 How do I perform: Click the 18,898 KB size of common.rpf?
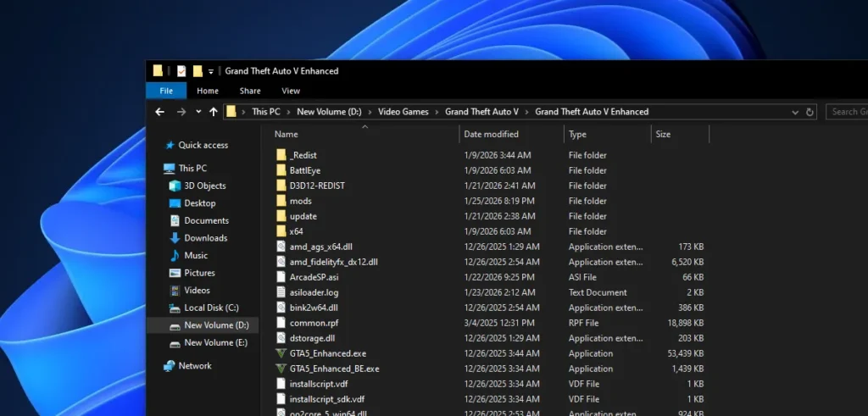685,323
